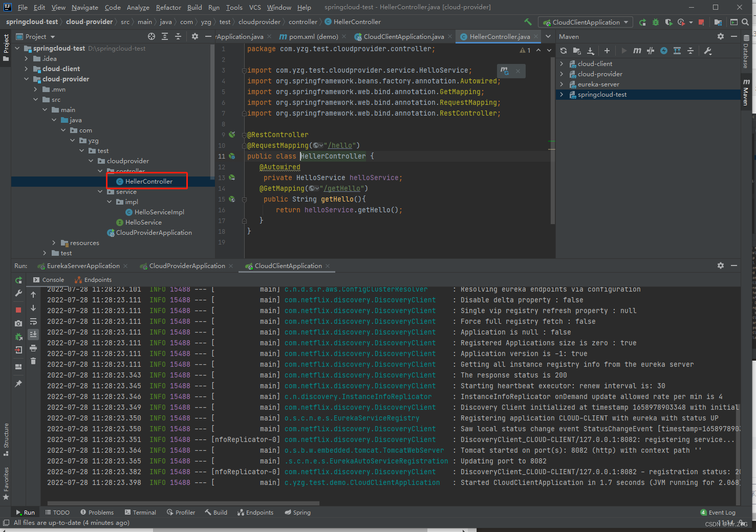Pin the current Run tab
The height and width of the screenshot is (532, 756).
[x=18, y=383]
